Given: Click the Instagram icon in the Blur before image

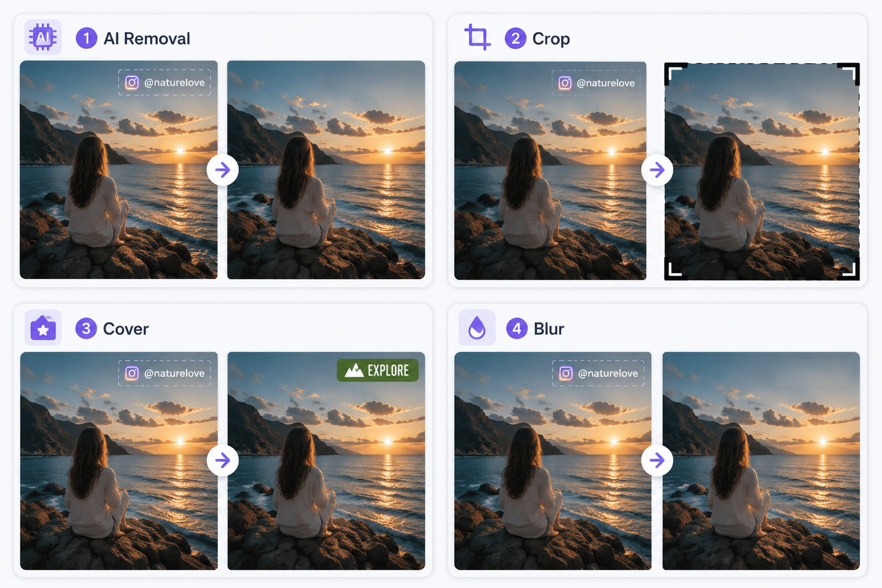Looking at the screenshot, I should pos(566,373).
